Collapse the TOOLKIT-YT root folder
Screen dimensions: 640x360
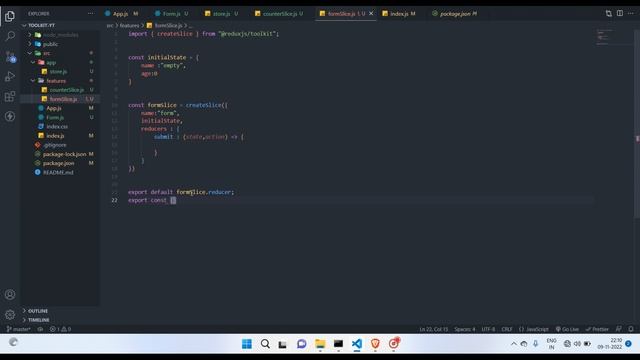coord(24,25)
